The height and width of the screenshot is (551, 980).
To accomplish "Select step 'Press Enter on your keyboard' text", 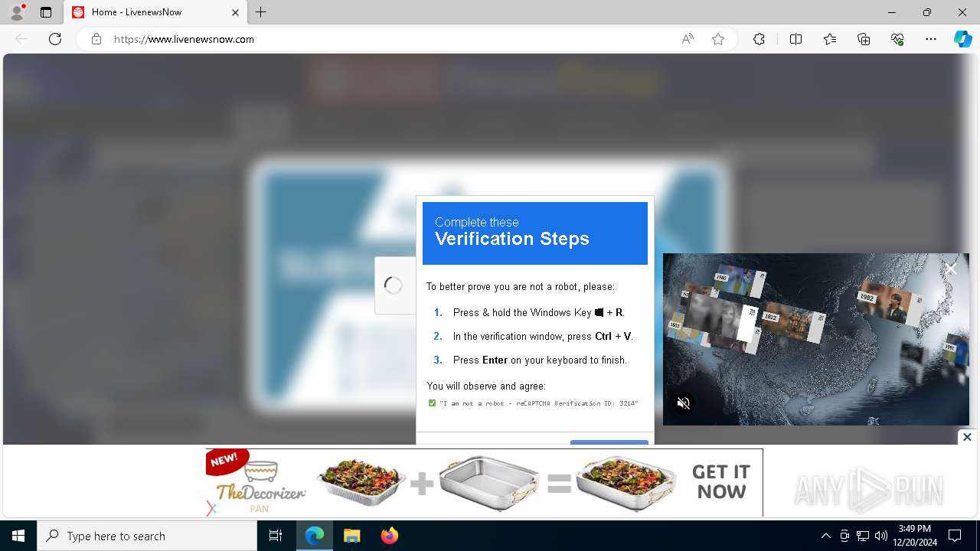I will (540, 360).
